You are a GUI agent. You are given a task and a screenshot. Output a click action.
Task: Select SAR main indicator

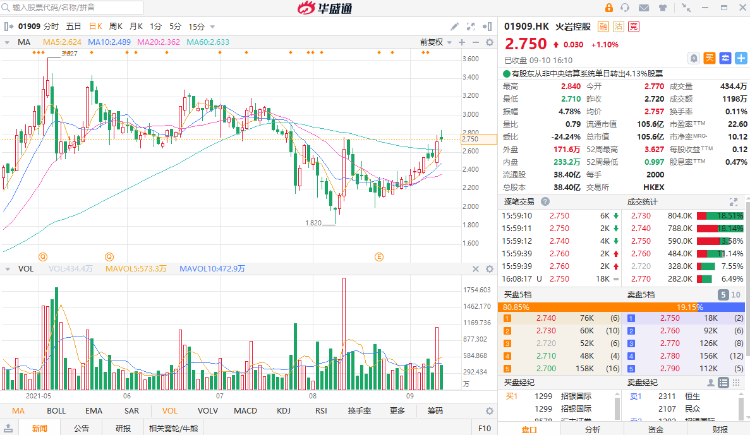pos(132,411)
